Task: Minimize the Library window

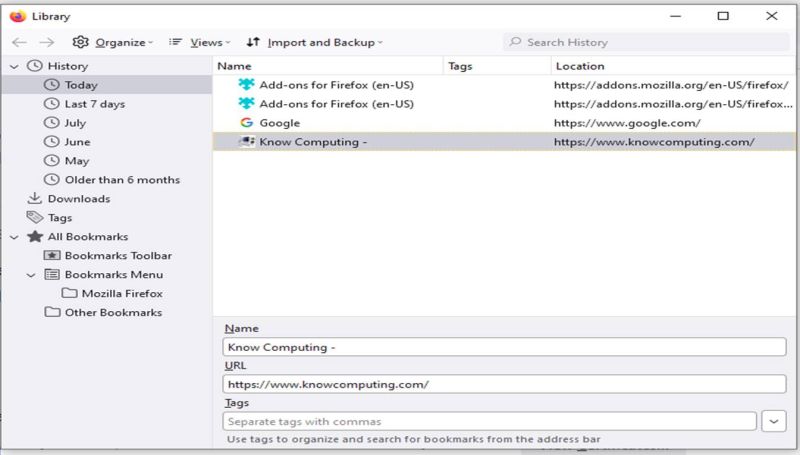Action: click(676, 16)
